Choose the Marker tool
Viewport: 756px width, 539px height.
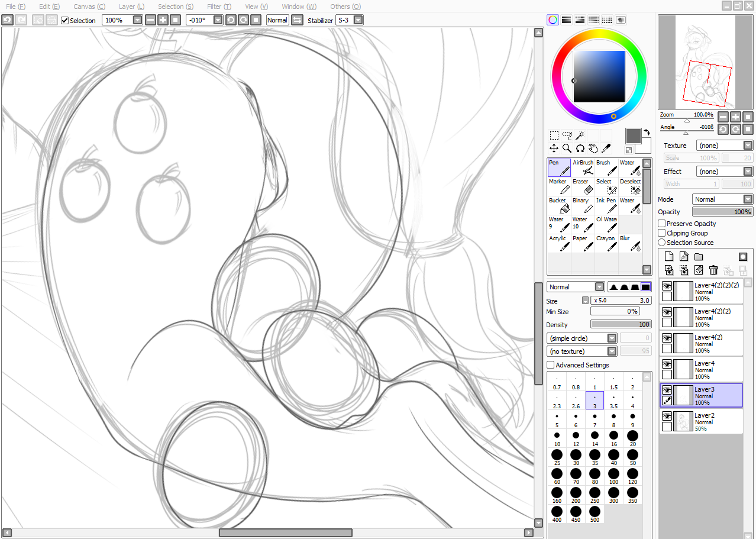[559, 187]
